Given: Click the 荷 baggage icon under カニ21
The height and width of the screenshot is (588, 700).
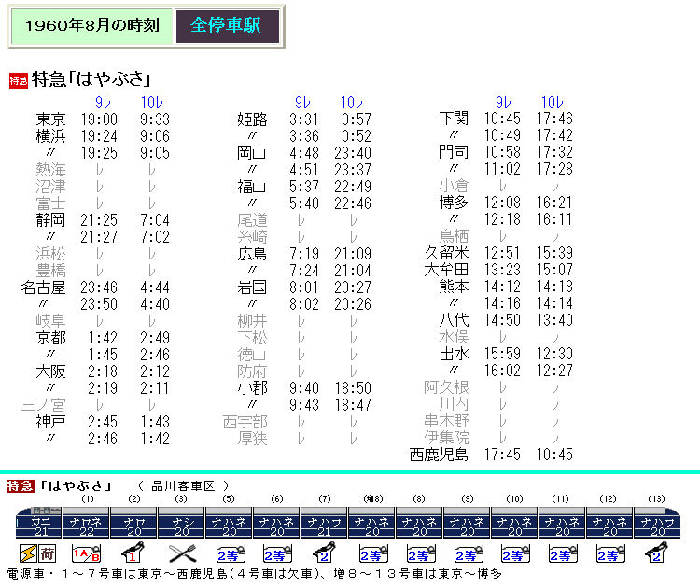Looking at the screenshot, I should tap(47, 553).
